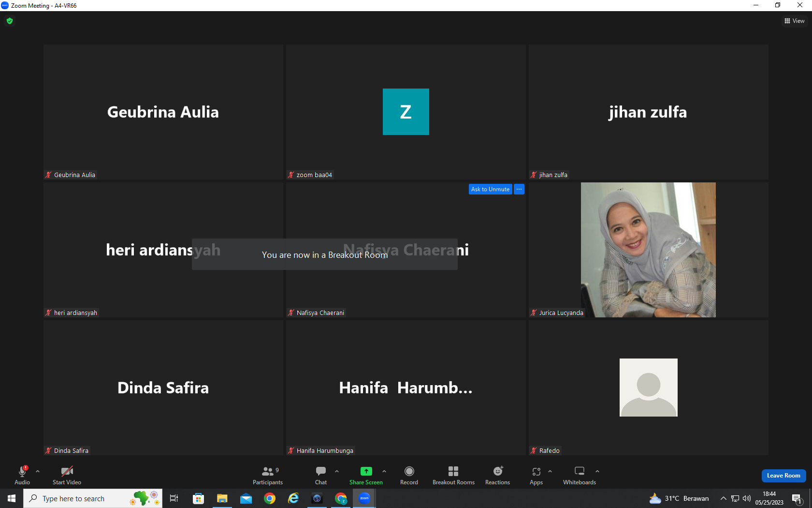Launch Internet Explorer from the taskbar
Viewport: 812px width, 508px height.
pyautogui.click(x=293, y=498)
